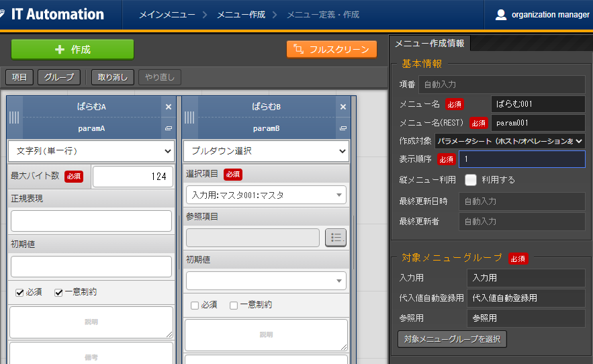
Task: Open the 文字列(単一行) type dropdown
Action: 91,151
